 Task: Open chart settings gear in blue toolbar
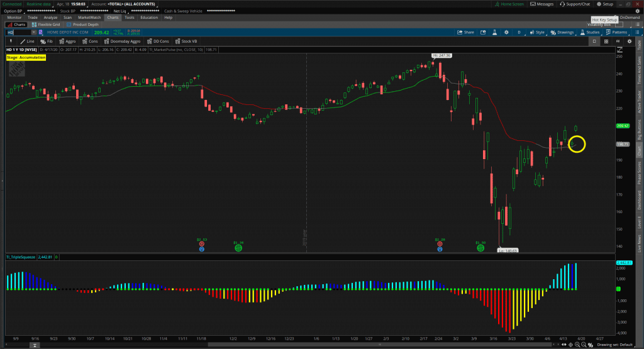click(x=506, y=32)
